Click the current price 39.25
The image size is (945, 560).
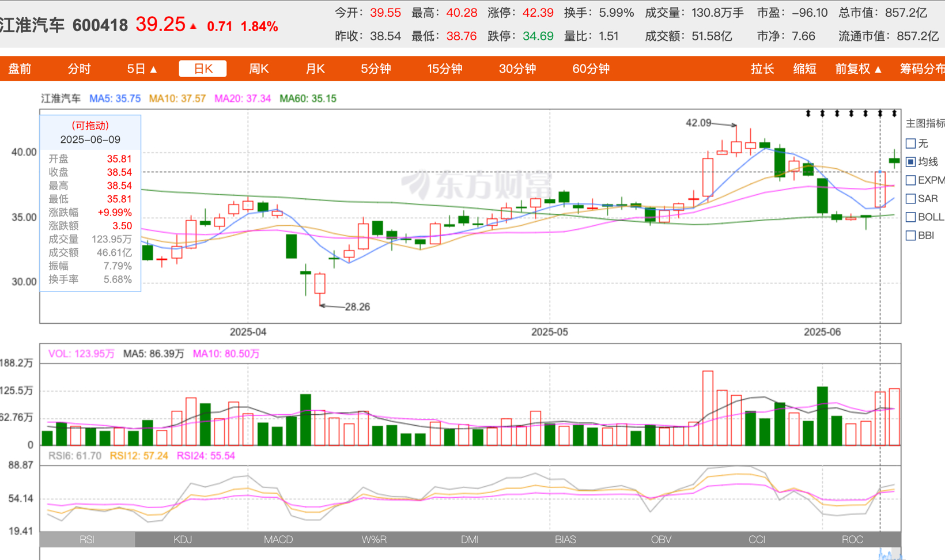pos(160,24)
